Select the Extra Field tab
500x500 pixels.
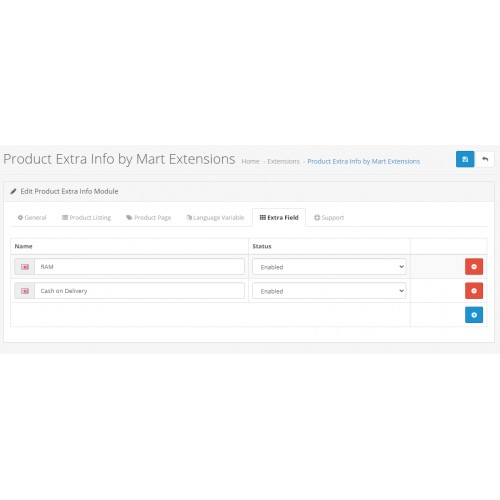pyautogui.click(x=279, y=218)
